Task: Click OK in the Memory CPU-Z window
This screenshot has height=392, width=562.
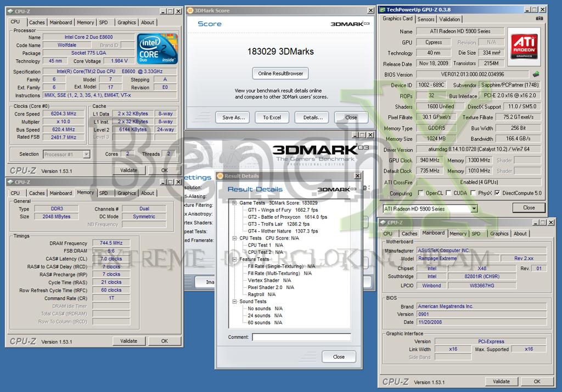Action: click(165, 341)
